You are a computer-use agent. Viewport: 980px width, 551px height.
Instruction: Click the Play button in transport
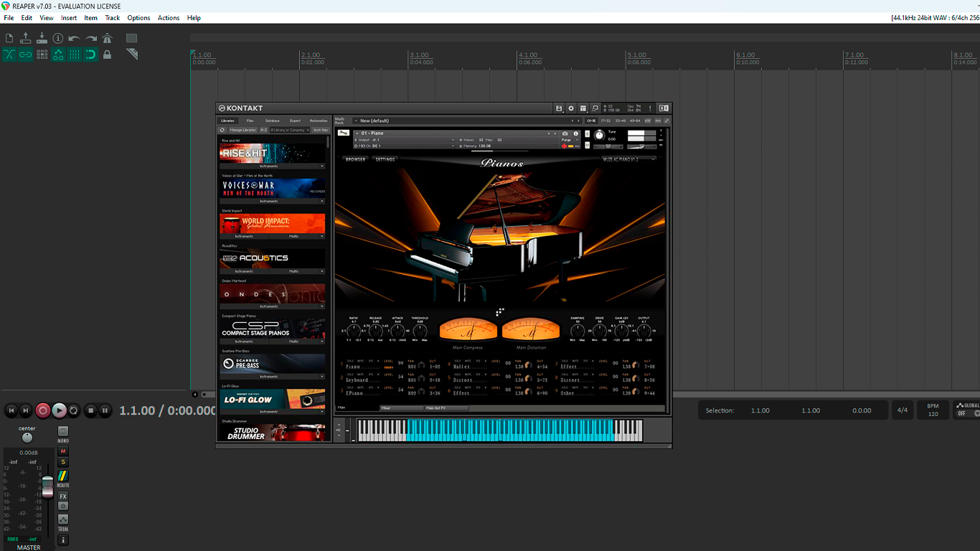(x=59, y=410)
